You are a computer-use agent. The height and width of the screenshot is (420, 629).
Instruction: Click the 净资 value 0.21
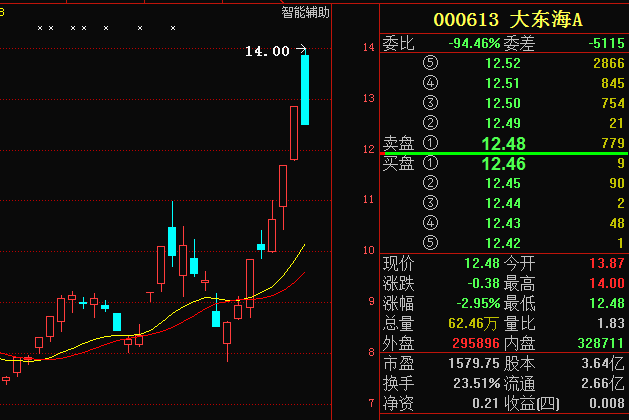486,403
